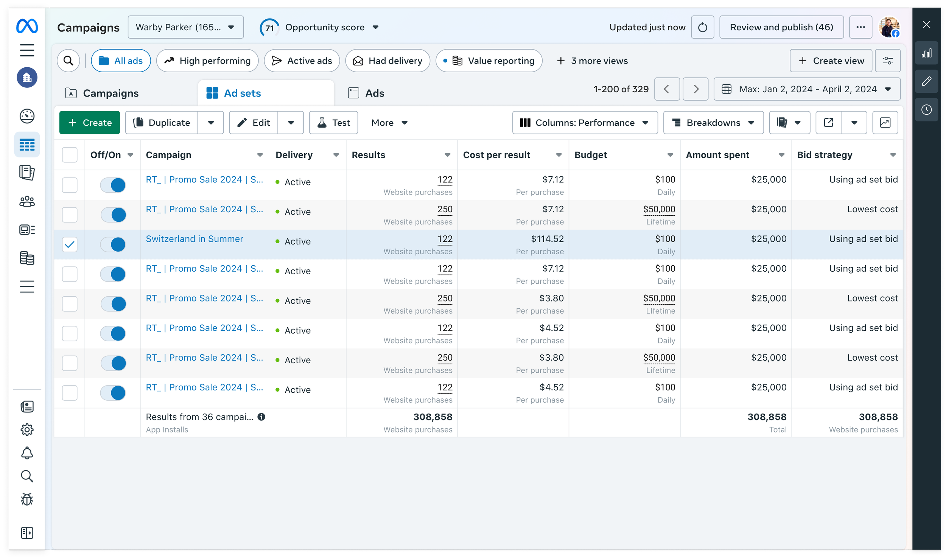The width and height of the screenshot is (946, 560).
Task: Open the Audiences people icon
Action: tap(27, 201)
